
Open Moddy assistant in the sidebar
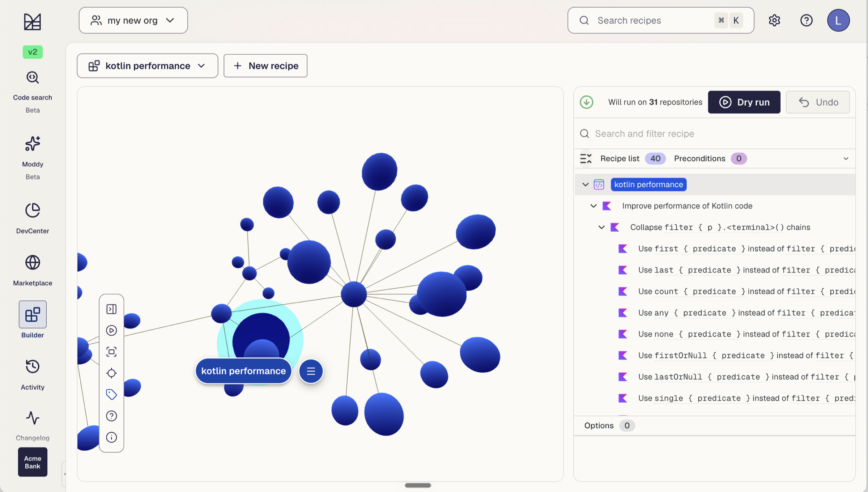[33, 158]
